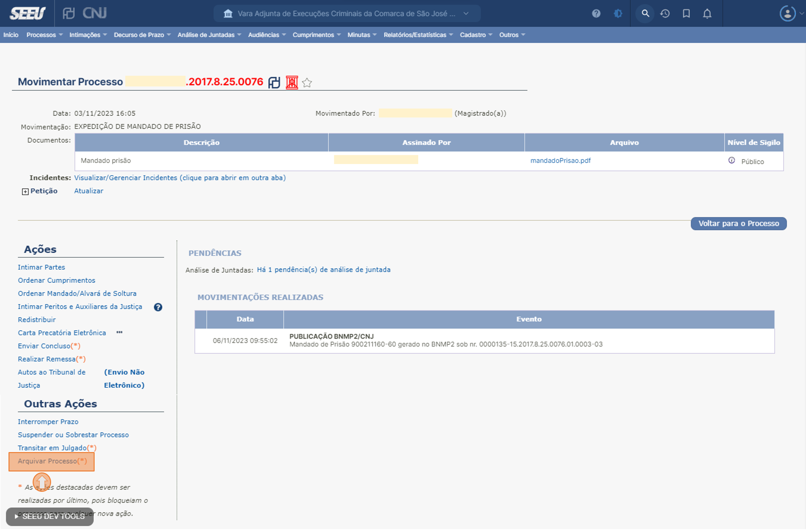Open the Cumprimentos menu
This screenshot has width=806, height=532.
point(316,35)
